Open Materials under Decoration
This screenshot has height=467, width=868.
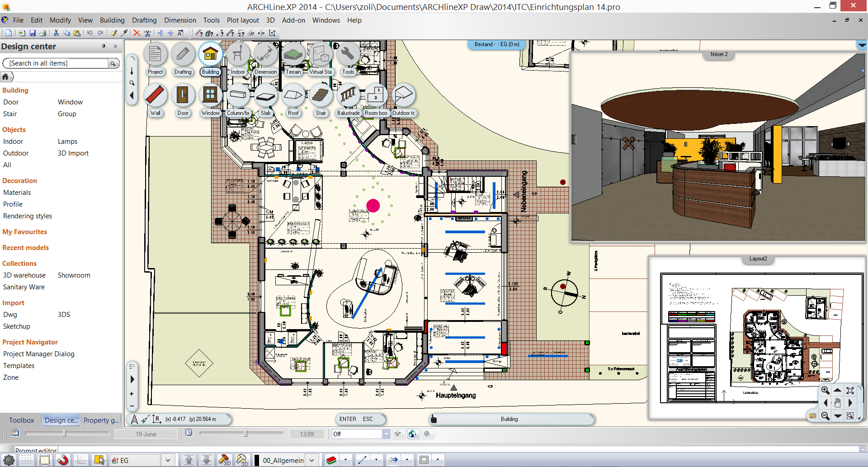click(x=17, y=193)
